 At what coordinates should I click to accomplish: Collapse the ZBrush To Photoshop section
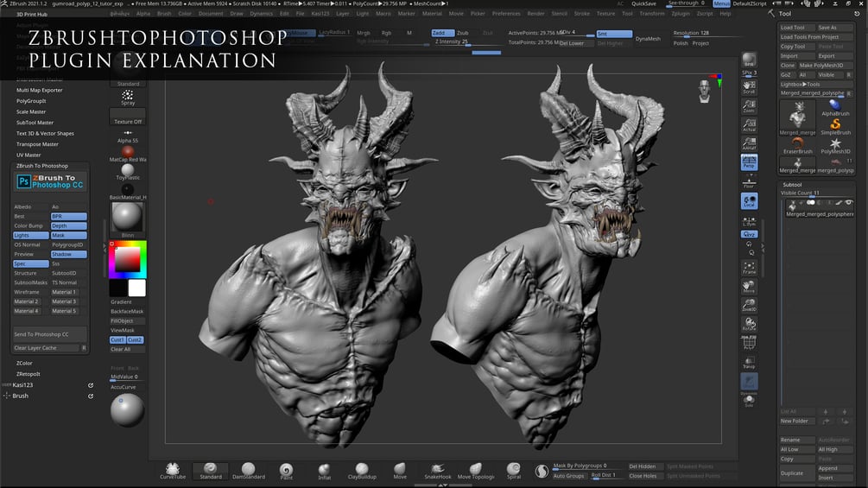42,166
